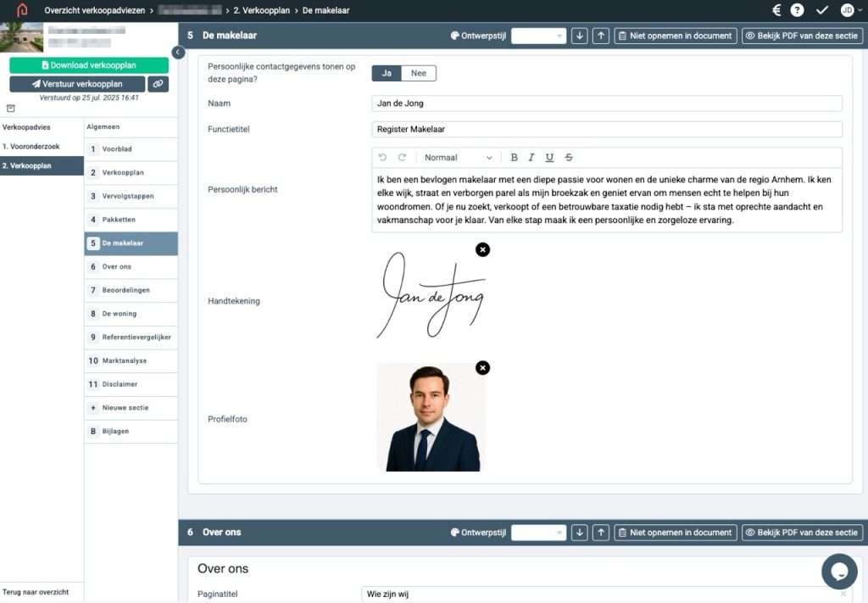Image resolution: width=868 pixels, height=603 pixels.
Task: View PDF of Over ons section
Action: click(802, 533)
